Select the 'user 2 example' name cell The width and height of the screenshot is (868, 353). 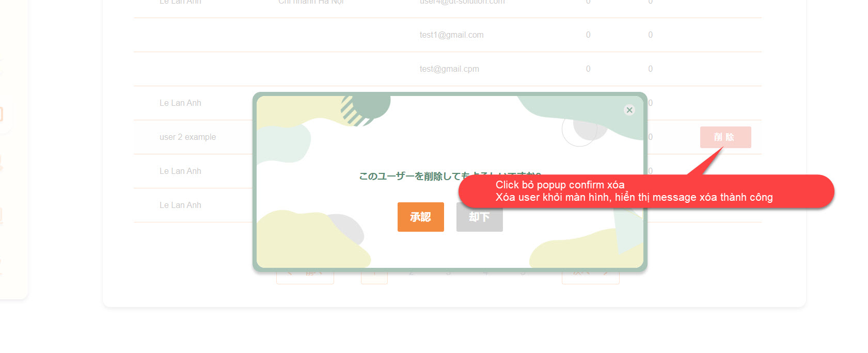click(x=187, y=137)
